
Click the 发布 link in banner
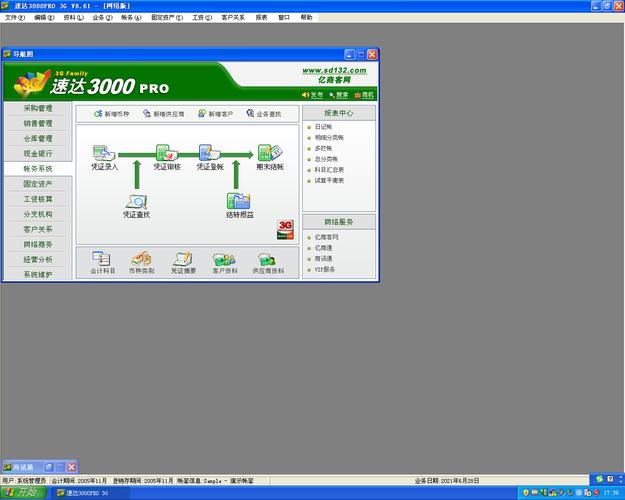312,95
